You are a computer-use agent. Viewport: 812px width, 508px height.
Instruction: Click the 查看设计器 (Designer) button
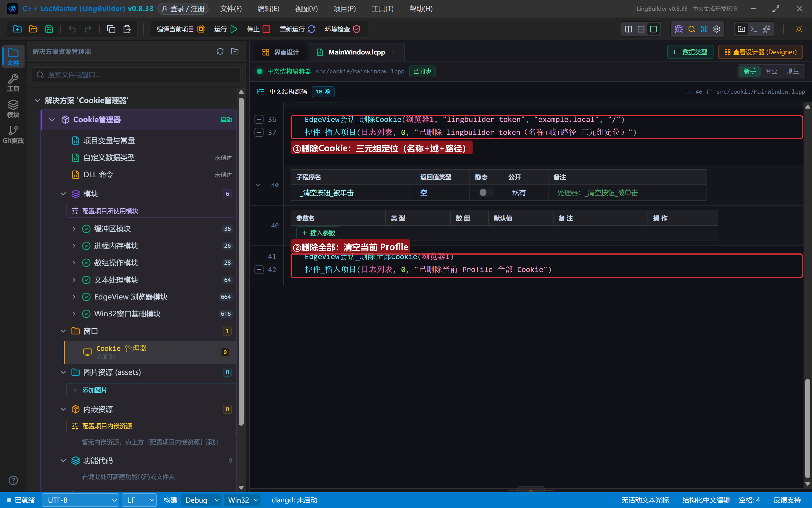(760, 52)
